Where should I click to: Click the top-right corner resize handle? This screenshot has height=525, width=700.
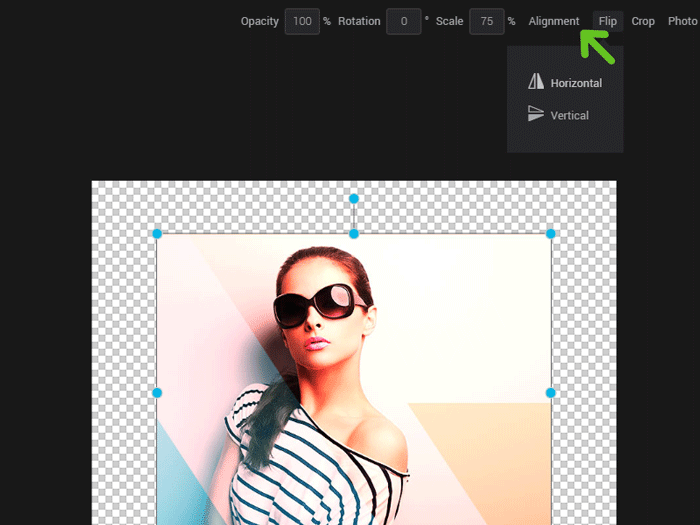(x=550, y=234)
